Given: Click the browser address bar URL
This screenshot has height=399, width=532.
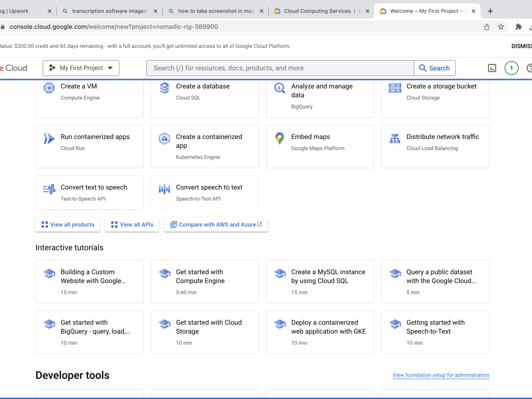Looking at the screenshot, I should pyautogui.click(x=114, y=27).
